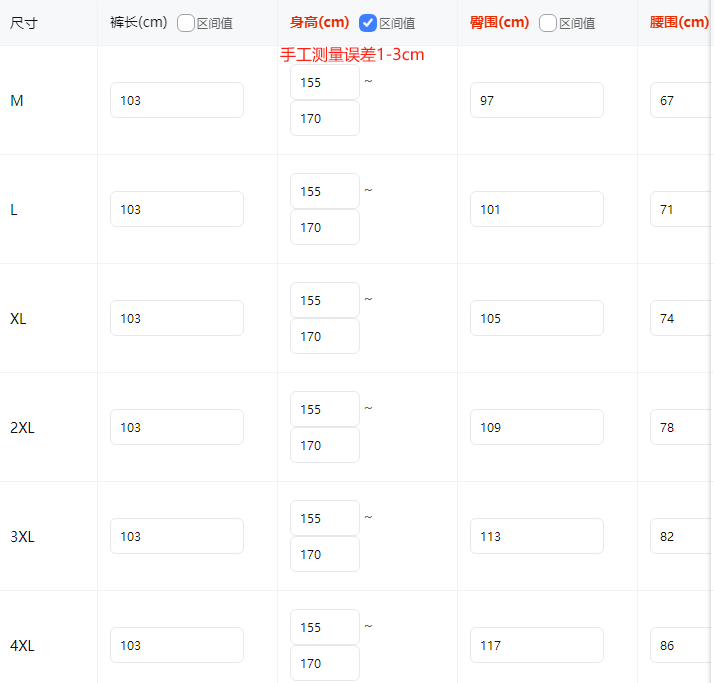714x683 pixels.
Task: Click the 身高(cm) column header label
Action: [x=320, y=22]
